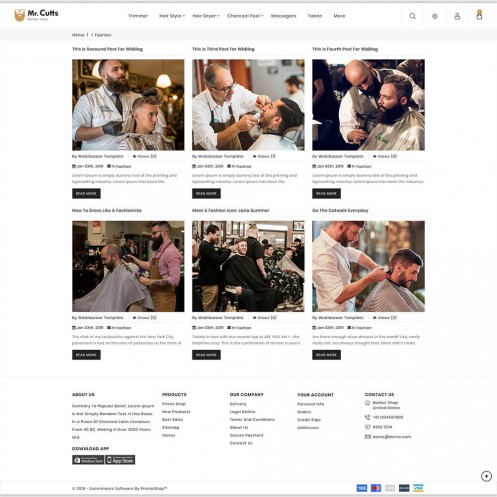The height and width of the screenshot is (497, 497).
Task: Open the search icon in header
Action: (412, 16)
